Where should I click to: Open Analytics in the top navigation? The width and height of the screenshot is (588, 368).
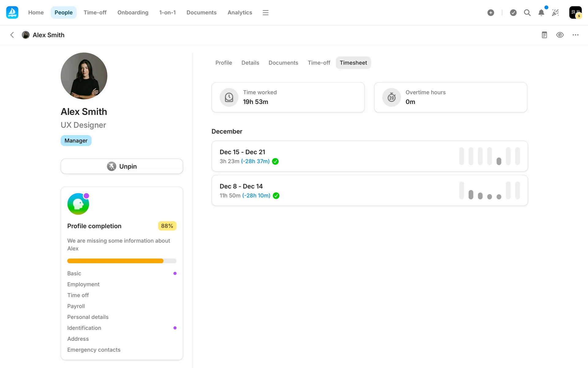click(239, 13)
